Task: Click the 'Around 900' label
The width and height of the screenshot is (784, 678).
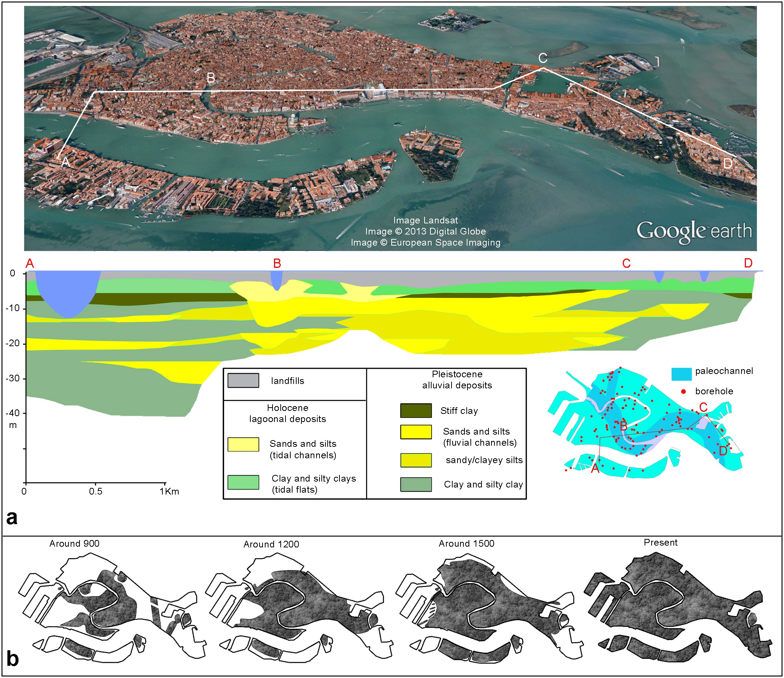Action: (x=75, y=544)
